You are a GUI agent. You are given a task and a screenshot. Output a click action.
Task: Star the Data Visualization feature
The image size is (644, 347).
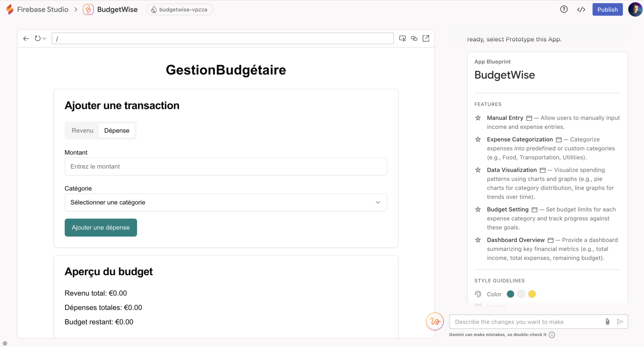pyautogui.click(x=478, y=170)
